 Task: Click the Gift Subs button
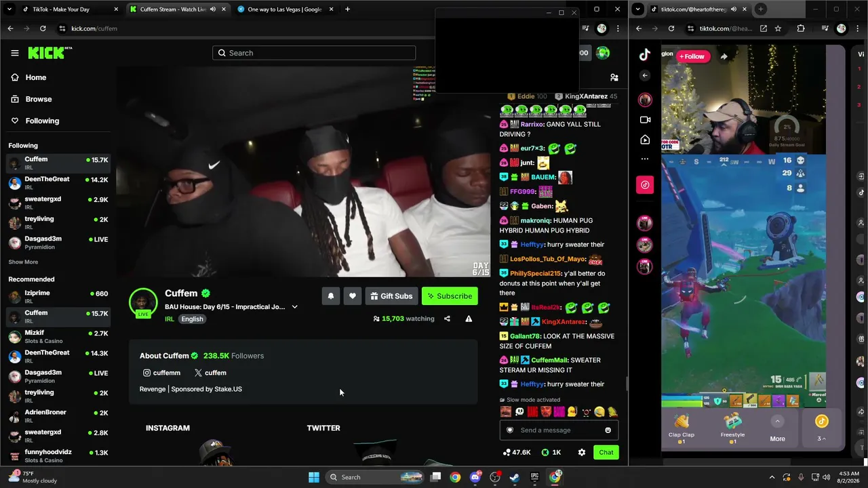click(x=391, y=296)
